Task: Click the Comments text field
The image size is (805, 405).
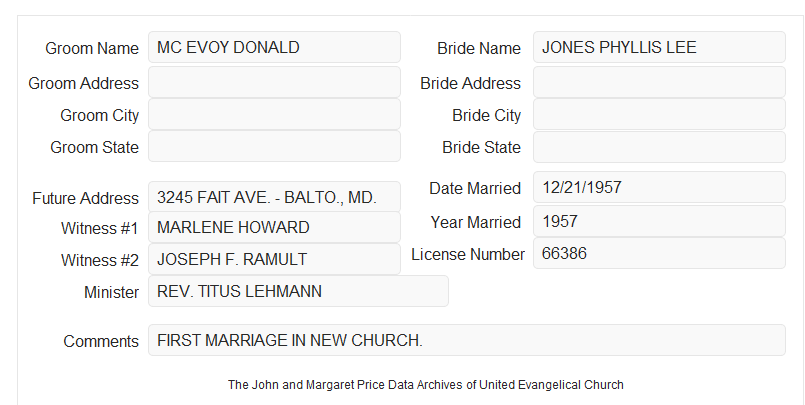Action: [467, 340]
